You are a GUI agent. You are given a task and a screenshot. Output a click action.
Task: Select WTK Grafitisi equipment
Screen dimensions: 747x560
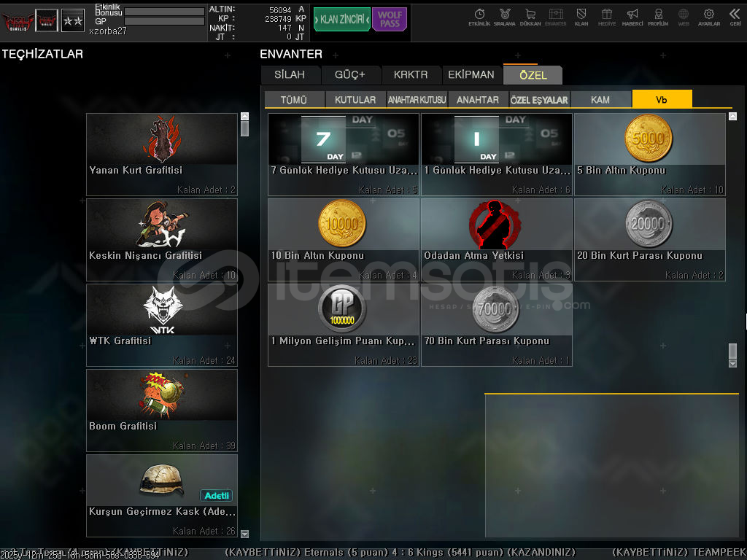pos(162,324)
